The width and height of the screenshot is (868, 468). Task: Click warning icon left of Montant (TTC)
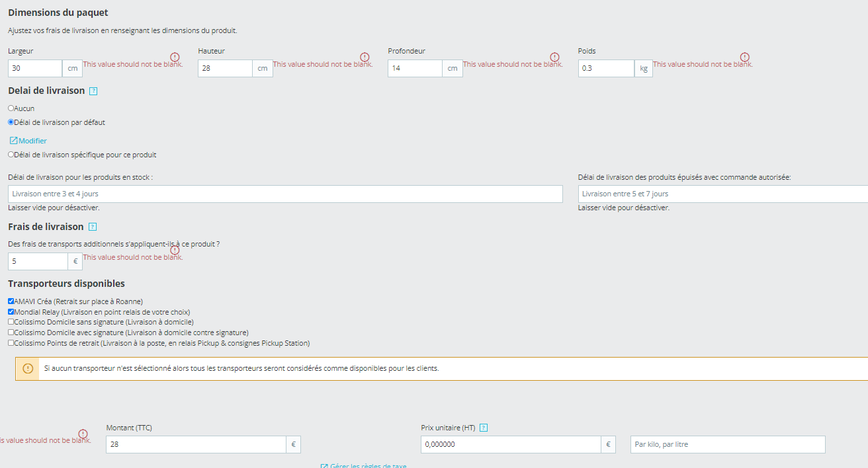click(x=83, y=434)
